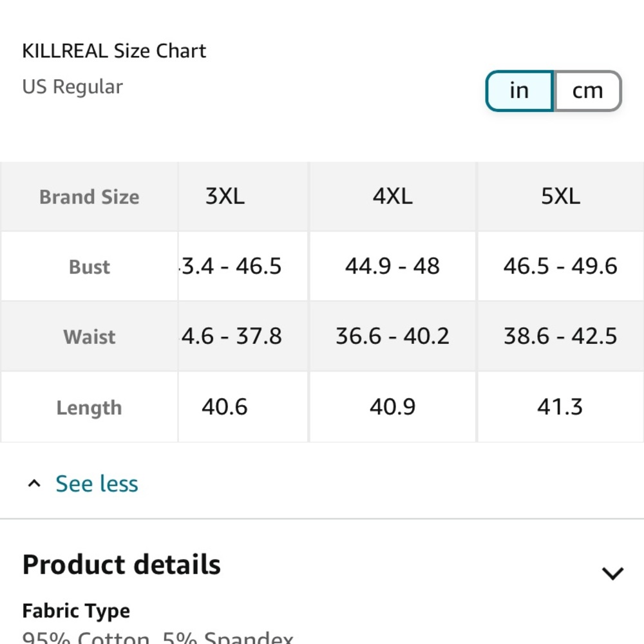
Task: Select the 4XL column header
Action: click(x=393, y=196)
